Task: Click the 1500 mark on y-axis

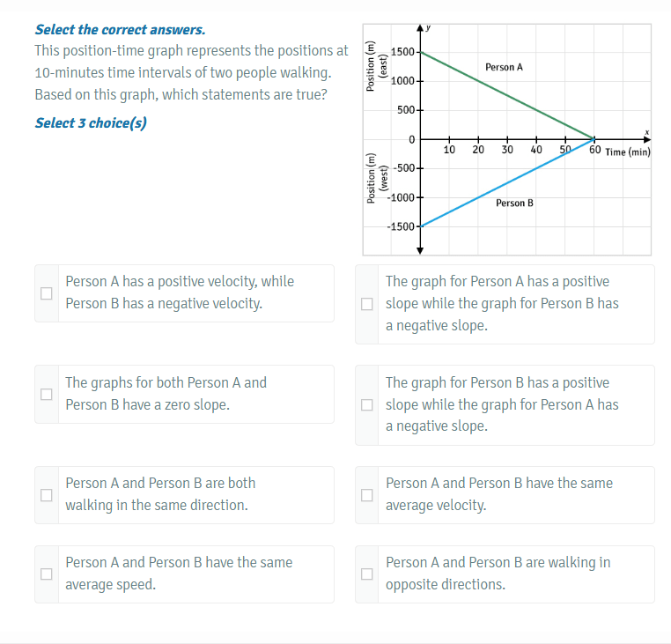Action: click(402, 52)
